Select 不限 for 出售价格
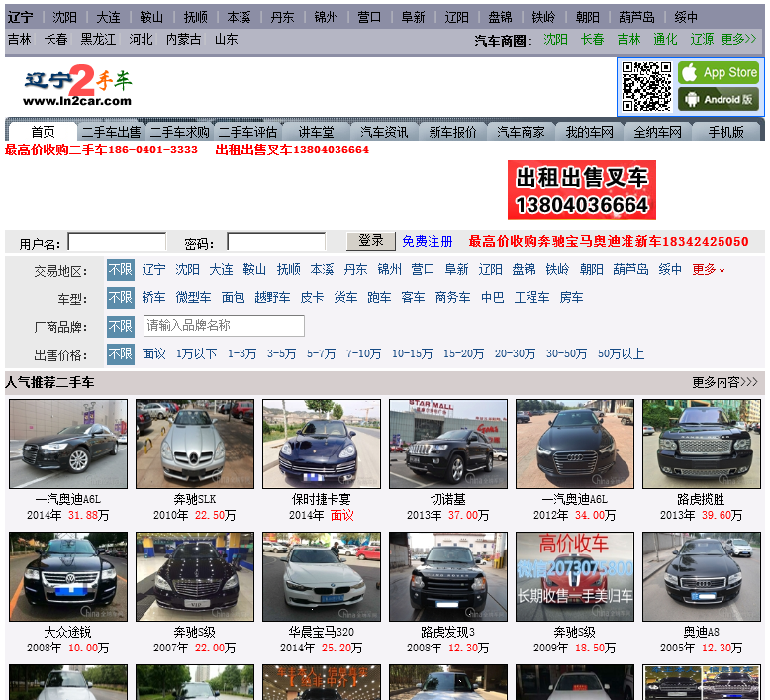The image size is (770, 700). (x=121, y=354)
